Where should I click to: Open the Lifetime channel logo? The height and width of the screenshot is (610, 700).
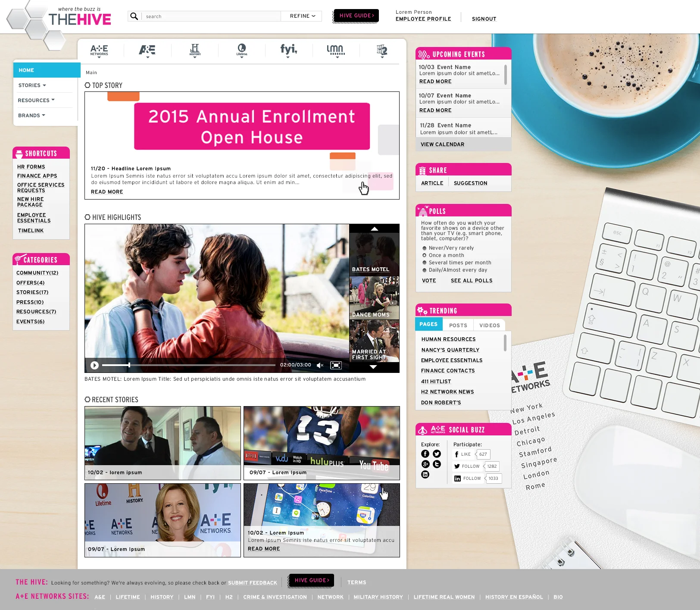pos(242,50)
